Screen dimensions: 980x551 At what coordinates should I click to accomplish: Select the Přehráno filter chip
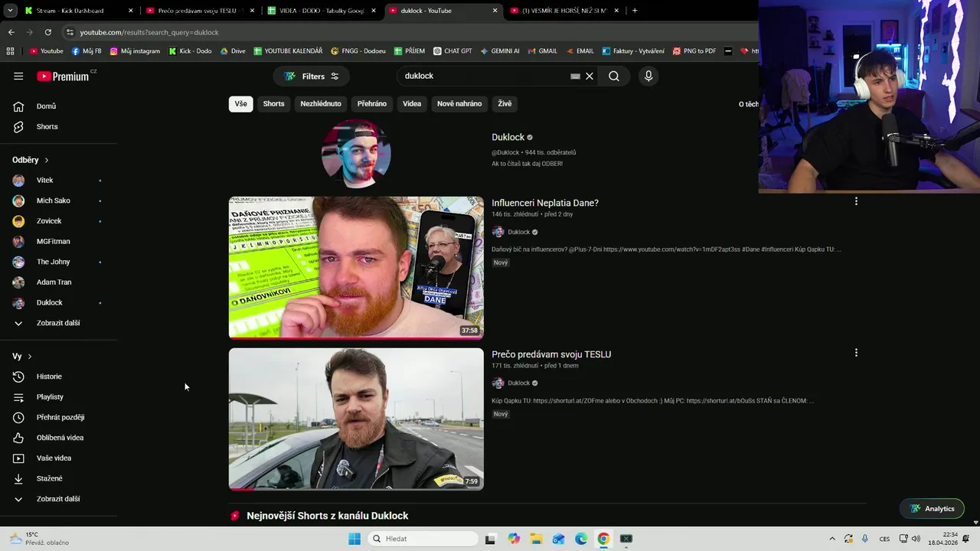click(372, 103)
